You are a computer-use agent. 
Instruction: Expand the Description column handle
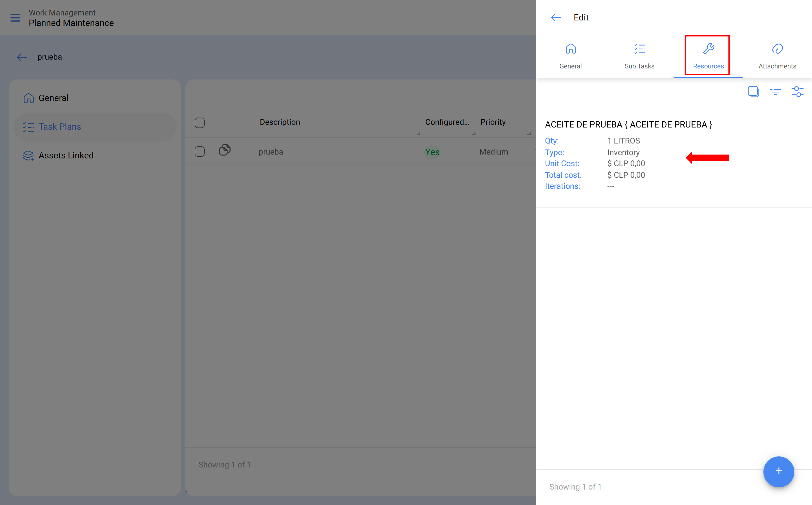[x=418, y=133]
